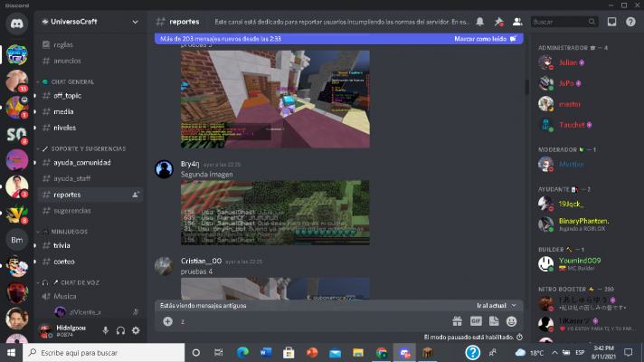Viewport: 644px width, 362px height.
Task: Click Marcar como leído button
Action: [x=485, y=39]
